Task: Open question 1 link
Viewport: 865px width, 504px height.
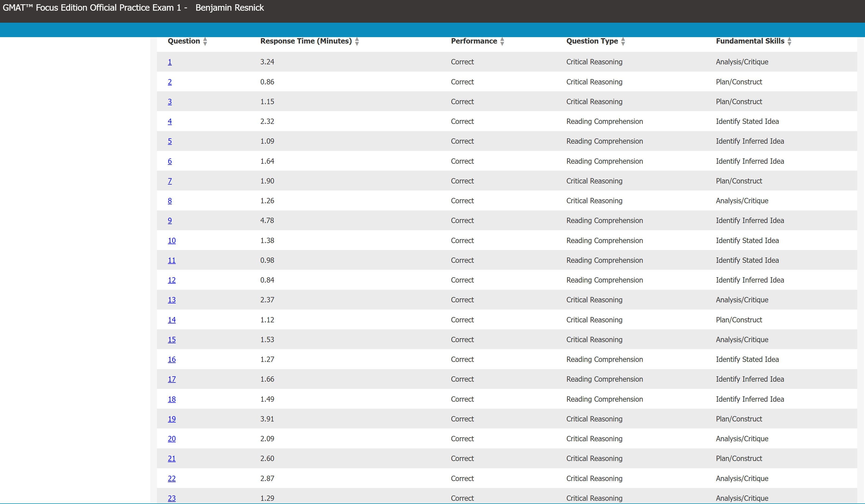Action: [169, 62]
